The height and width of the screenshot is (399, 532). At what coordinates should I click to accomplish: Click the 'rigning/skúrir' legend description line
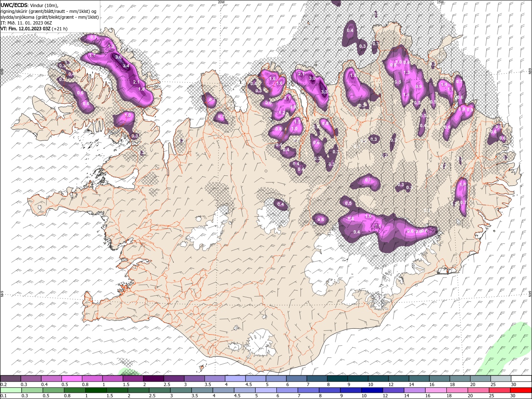click(x=49, y=11)
